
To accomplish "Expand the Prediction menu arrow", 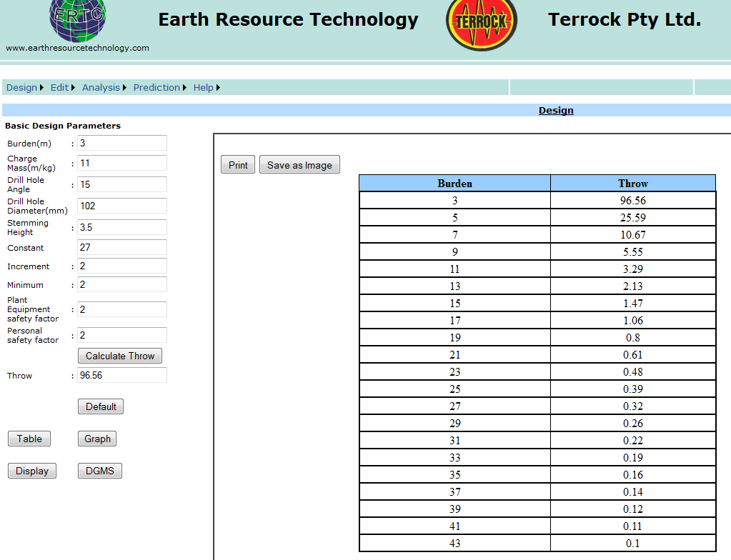I will [x=184, y=88].
